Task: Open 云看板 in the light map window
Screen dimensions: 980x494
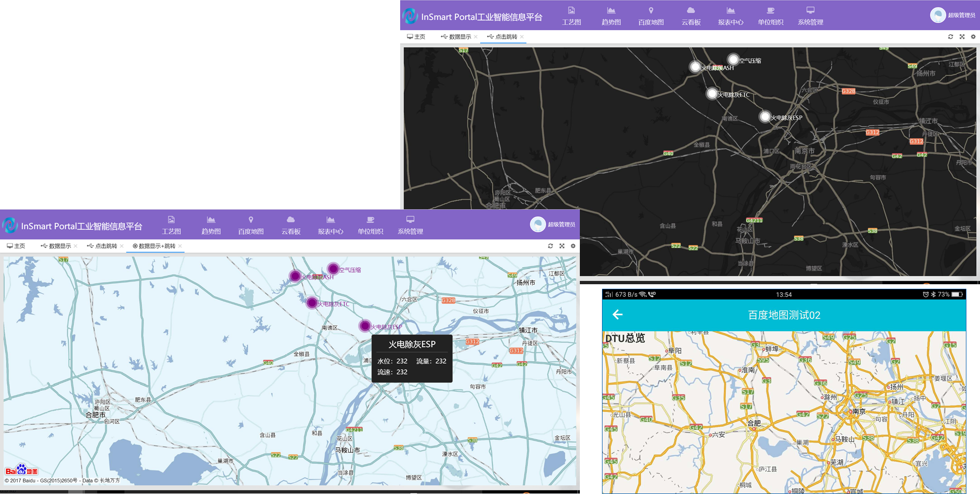Action: (x=290, y=225)
